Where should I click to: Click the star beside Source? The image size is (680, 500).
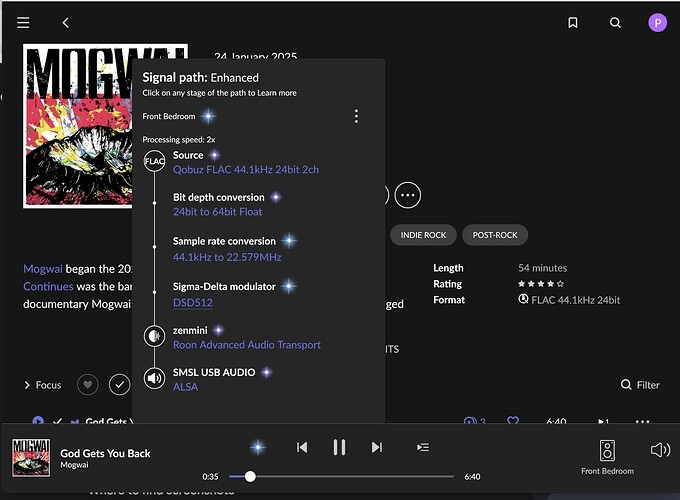coord(214,155)
